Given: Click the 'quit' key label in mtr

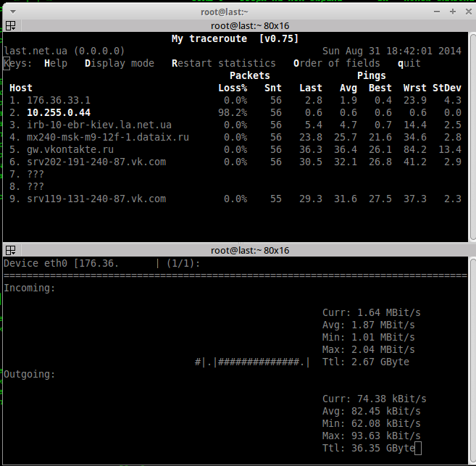Looking at the screenshot, I should point(409,64).
